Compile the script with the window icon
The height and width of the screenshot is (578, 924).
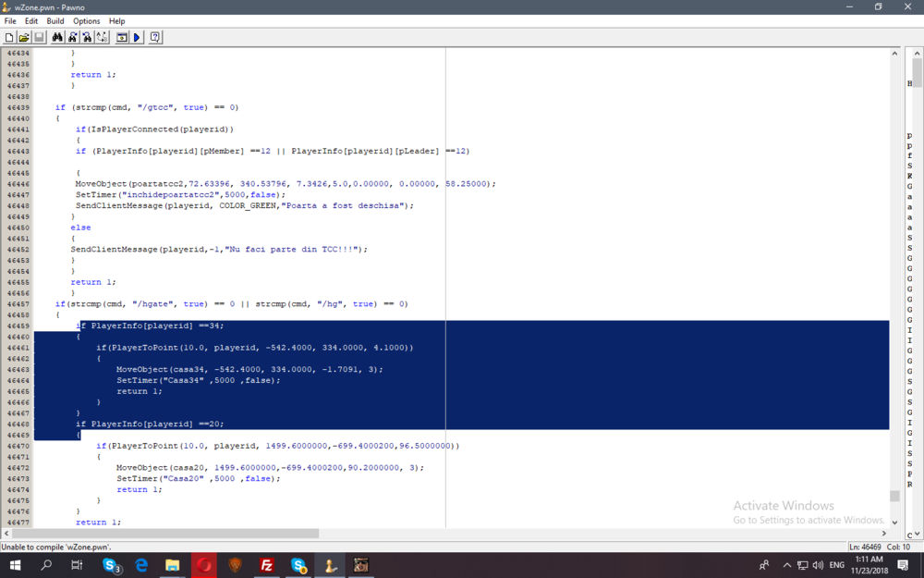pyautogui.click(x=121, y=37)
